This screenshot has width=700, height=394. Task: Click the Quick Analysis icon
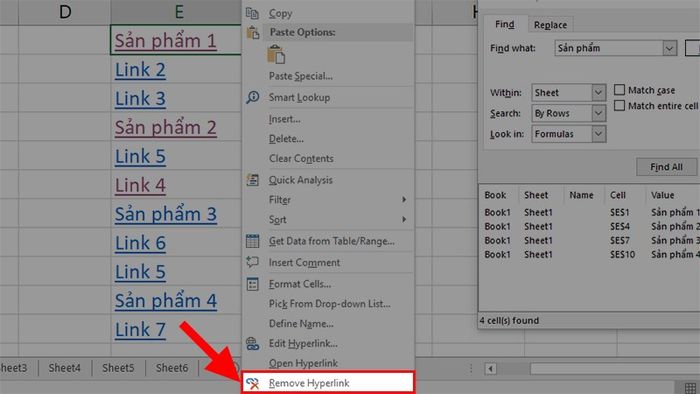(252, 180)
